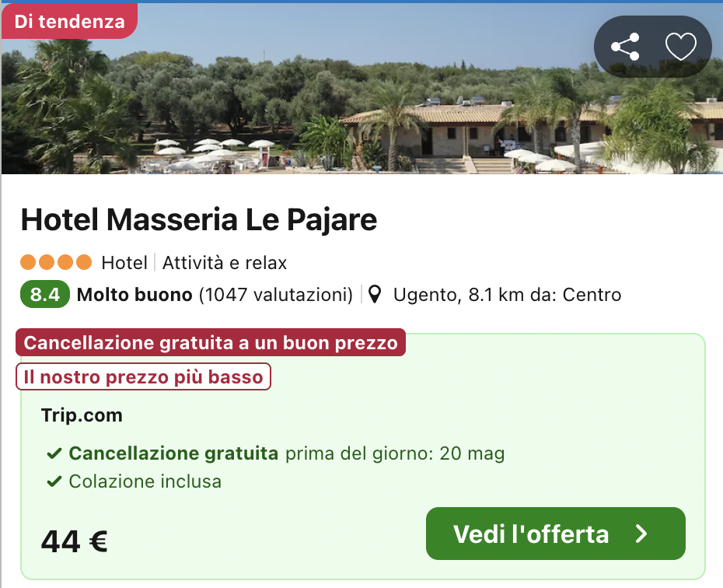
Task: Click Ugento, 8.1 km da: Centro location
Action: (x=507, y=296)
